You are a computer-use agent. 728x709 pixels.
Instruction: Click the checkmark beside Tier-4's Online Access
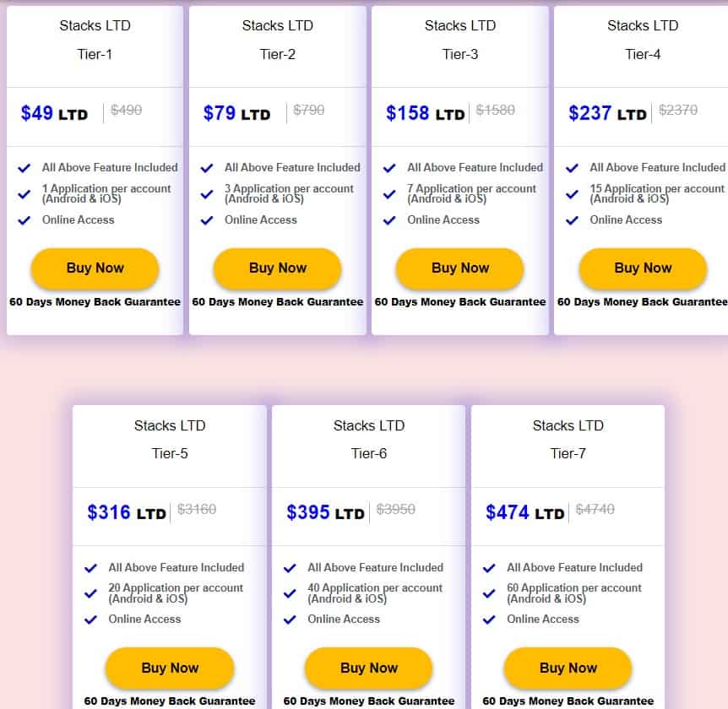tap(571, 220)
